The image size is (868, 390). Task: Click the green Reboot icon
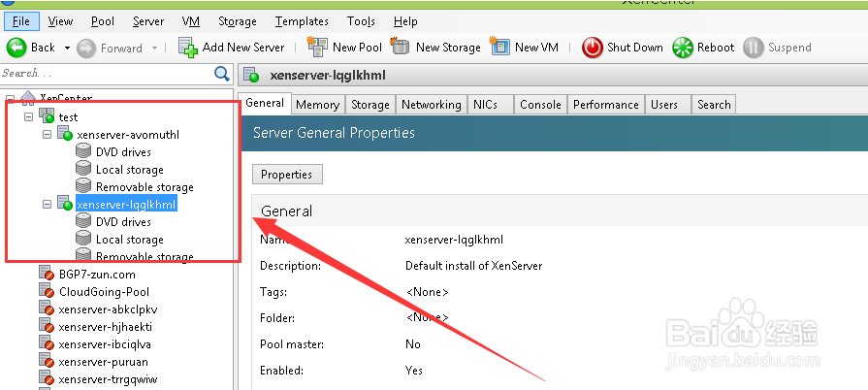[x=683, y=48]
